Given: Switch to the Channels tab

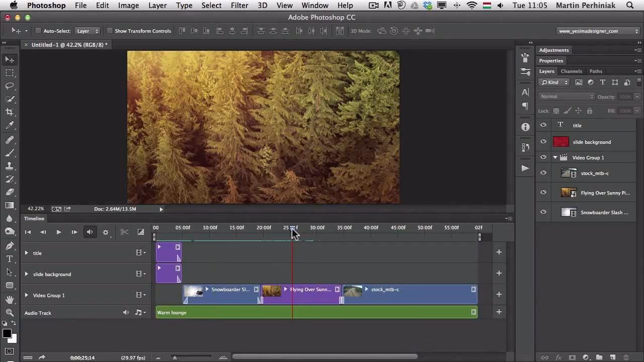Looking at the screenshot, I should click(x=571, y=71).
